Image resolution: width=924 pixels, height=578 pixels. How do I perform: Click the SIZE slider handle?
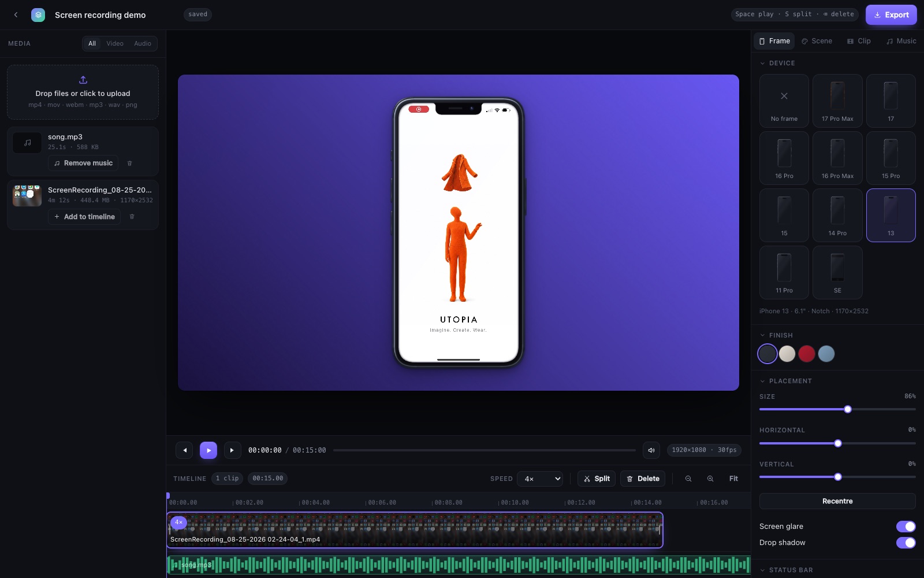(x=848, y=409)
